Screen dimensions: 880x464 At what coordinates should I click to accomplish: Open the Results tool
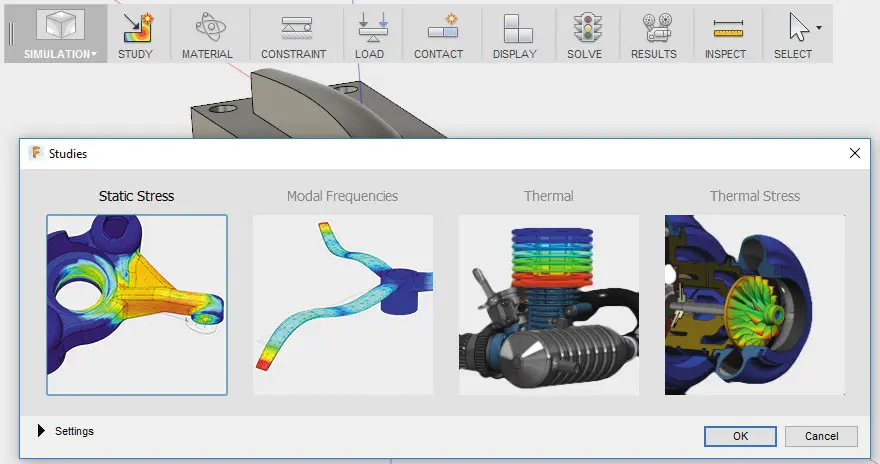(x=654, y=28)
